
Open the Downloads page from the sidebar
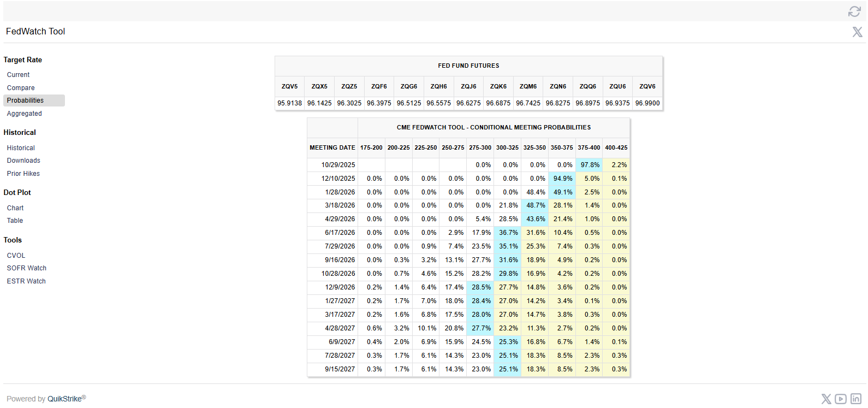pos(23,161)
